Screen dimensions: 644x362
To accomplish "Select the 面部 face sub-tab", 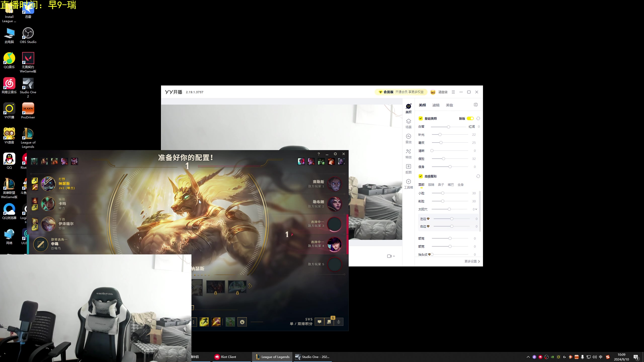I will (x=421, y=185).
